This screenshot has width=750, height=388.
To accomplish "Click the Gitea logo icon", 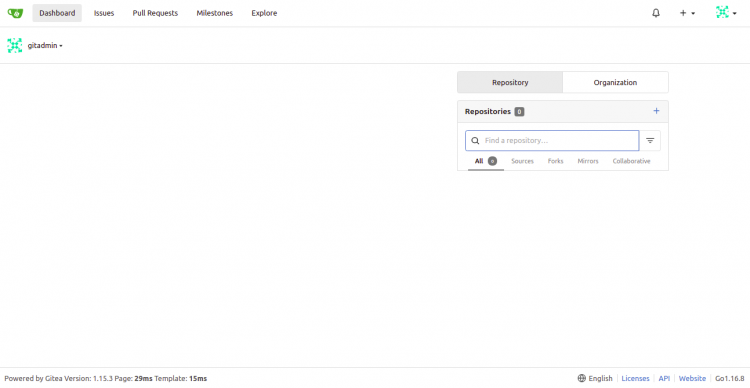I will click(x=15, y=13).
